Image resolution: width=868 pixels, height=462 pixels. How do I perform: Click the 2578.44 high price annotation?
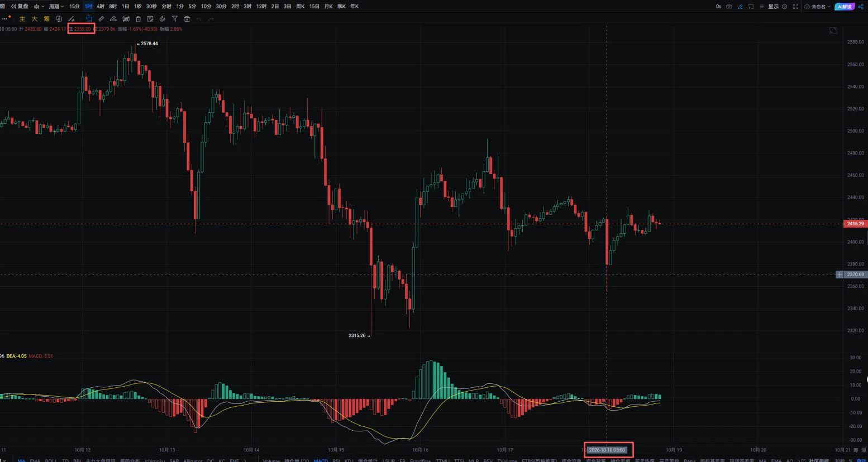tap(149, 44)
